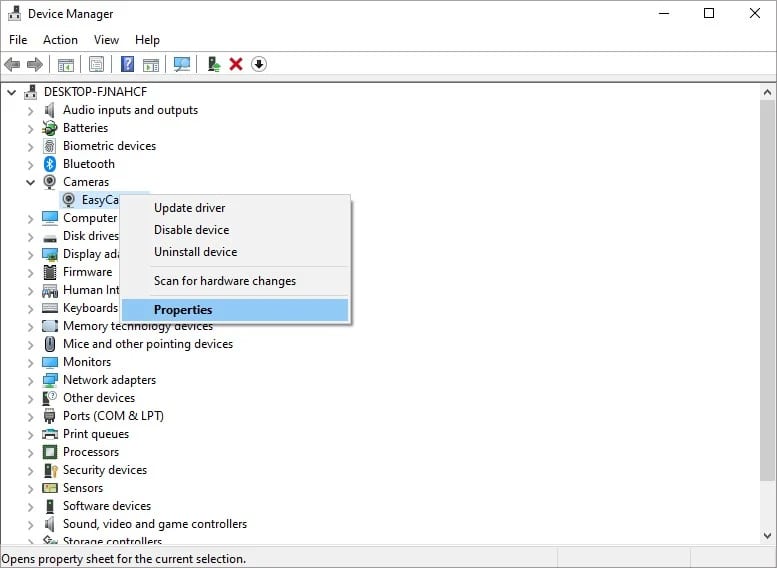
Task: Click the red X Uninstall device icon
Action: (x=236, y=64)
